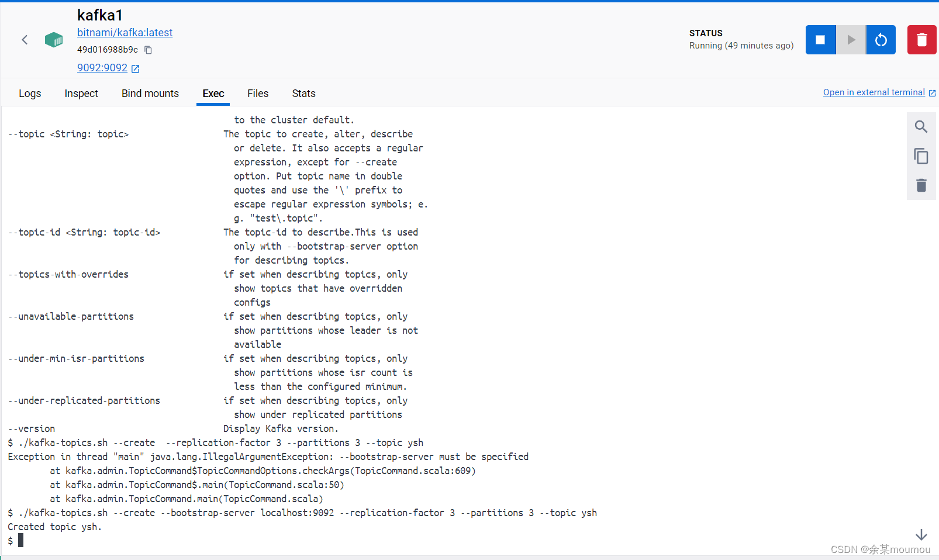The width and height of the screenshot is (939, 560).
Task: Delete the kafka1 container with red trash button
Action: 922,40
